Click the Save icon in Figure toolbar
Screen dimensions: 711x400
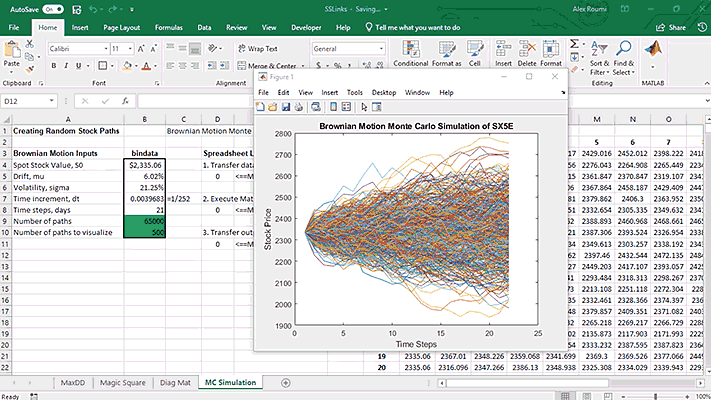click(285, 107)
